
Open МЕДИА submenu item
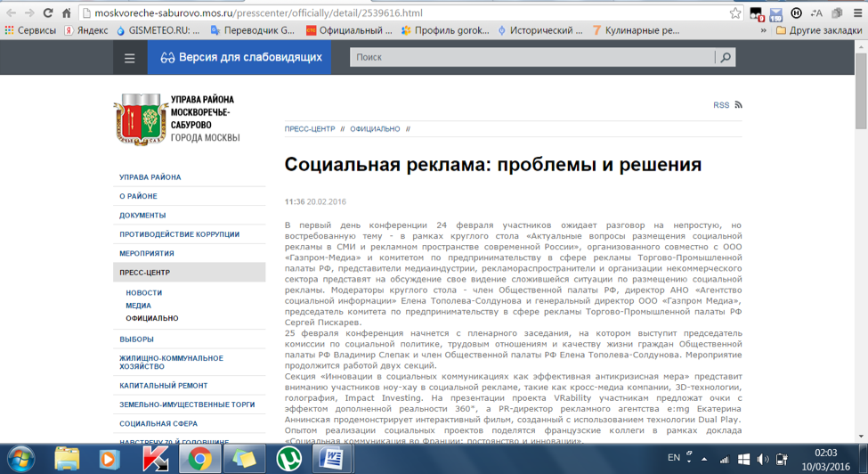(138, 306)
